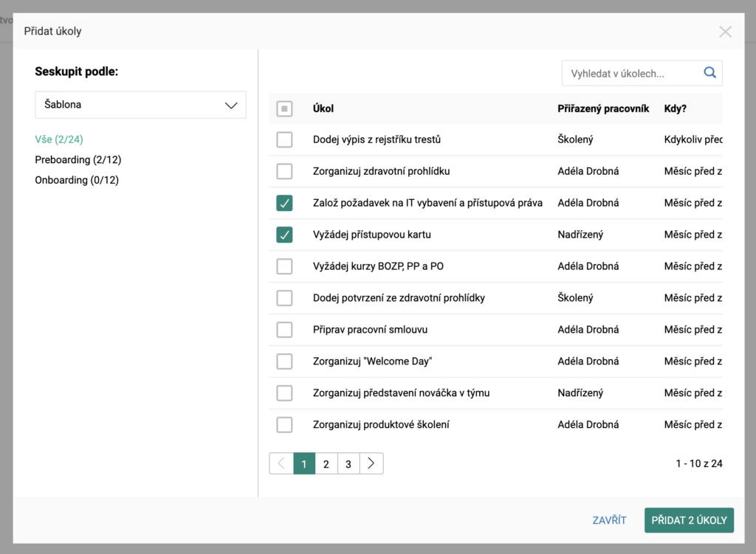
Task: Click task name 'Zorganizuj zdravotní prohlídku'
Action: pos(382,171)
